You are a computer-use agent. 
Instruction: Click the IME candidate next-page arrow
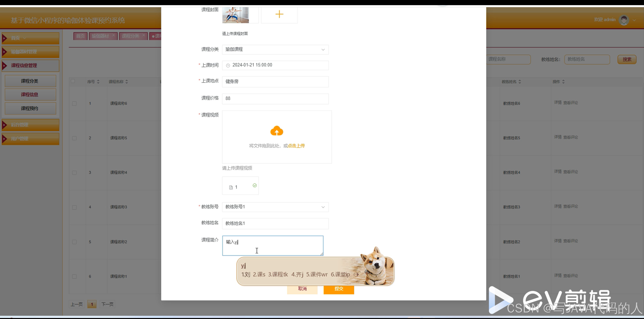(x=358, y=274)
